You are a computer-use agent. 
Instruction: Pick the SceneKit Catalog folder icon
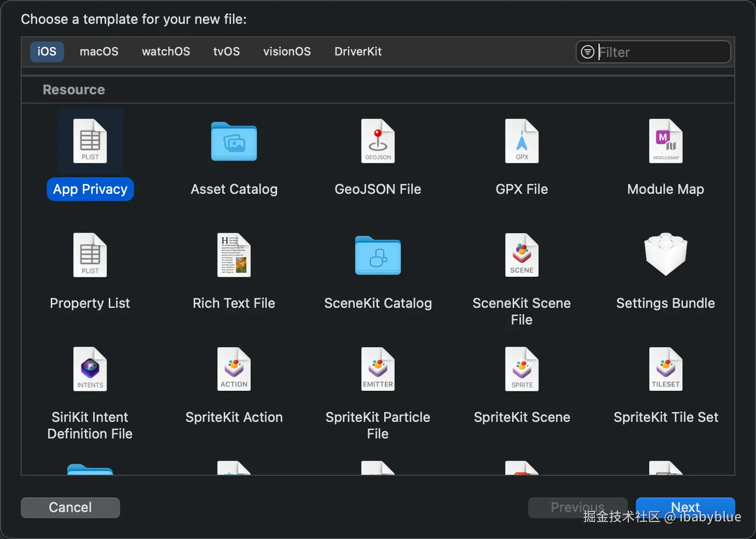tap(378, 256)
